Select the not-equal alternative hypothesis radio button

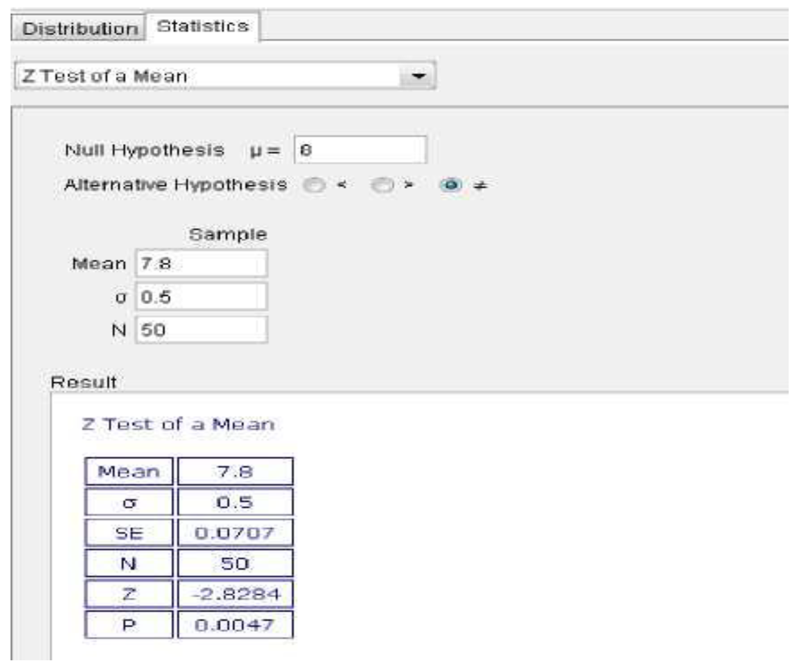[x=451, y=185]
